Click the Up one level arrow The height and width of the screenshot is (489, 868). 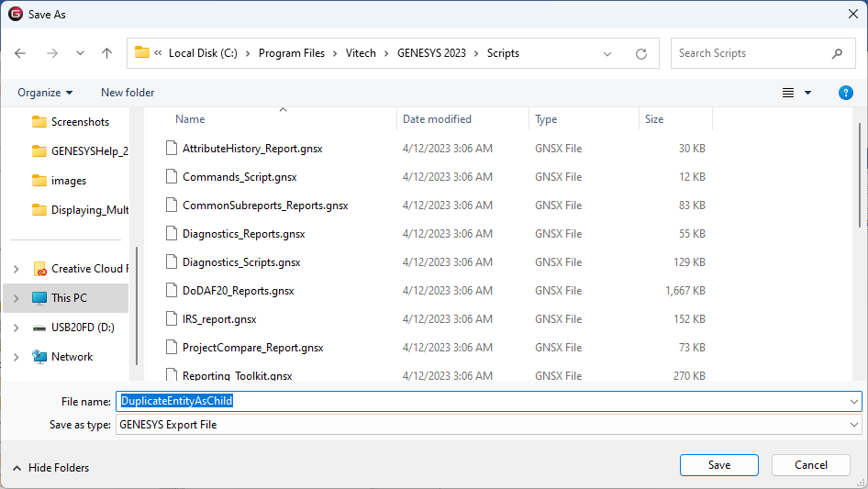[x=106, y=53]
